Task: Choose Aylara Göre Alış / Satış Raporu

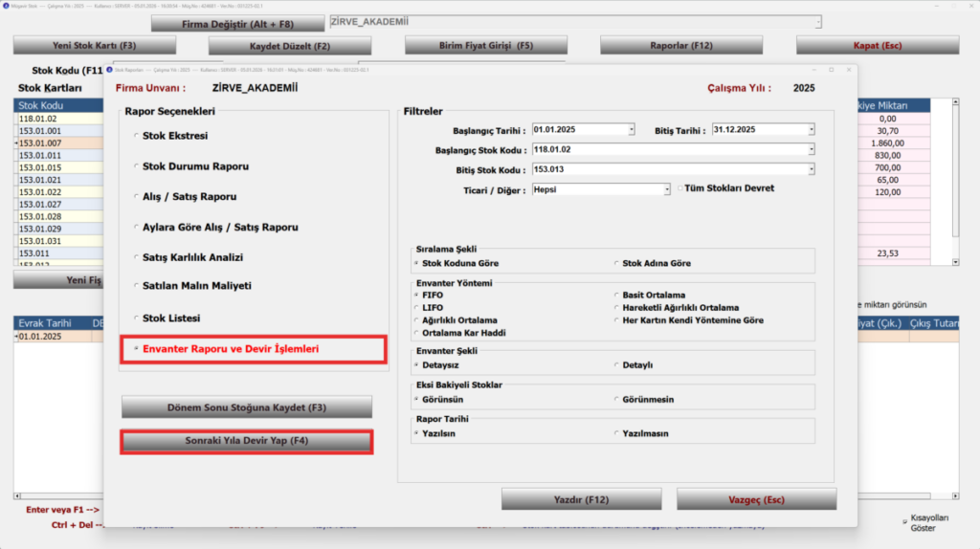Action: coord(216,227)
